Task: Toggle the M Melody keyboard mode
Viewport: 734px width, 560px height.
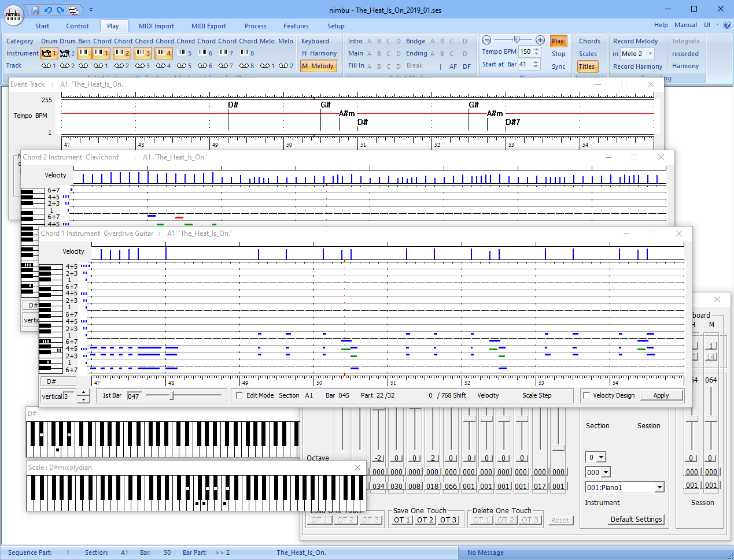Action: [x=318, y=66]
